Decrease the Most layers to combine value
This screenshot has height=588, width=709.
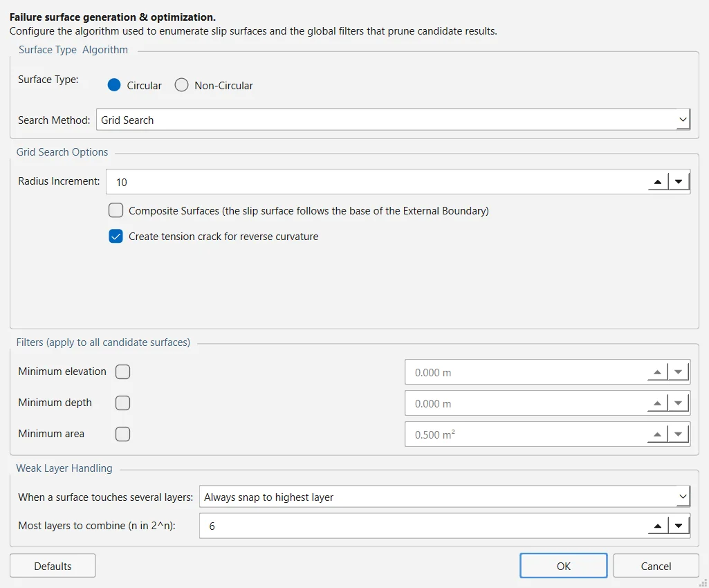pos(679,526)
